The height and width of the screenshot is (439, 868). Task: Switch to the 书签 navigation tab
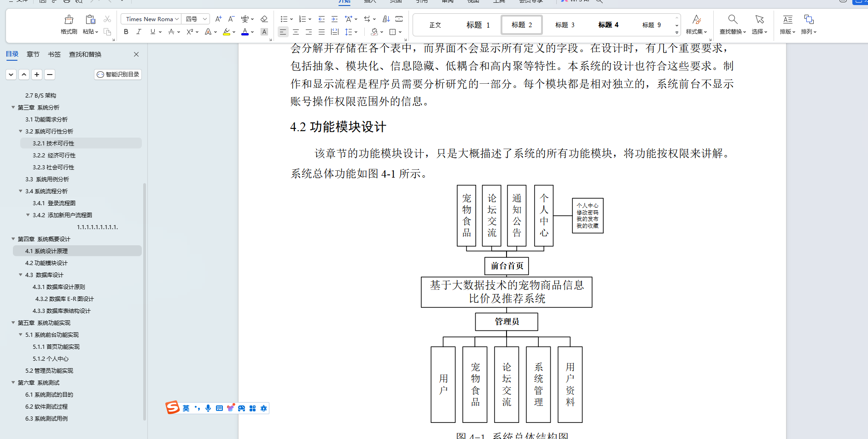(54, 54)
